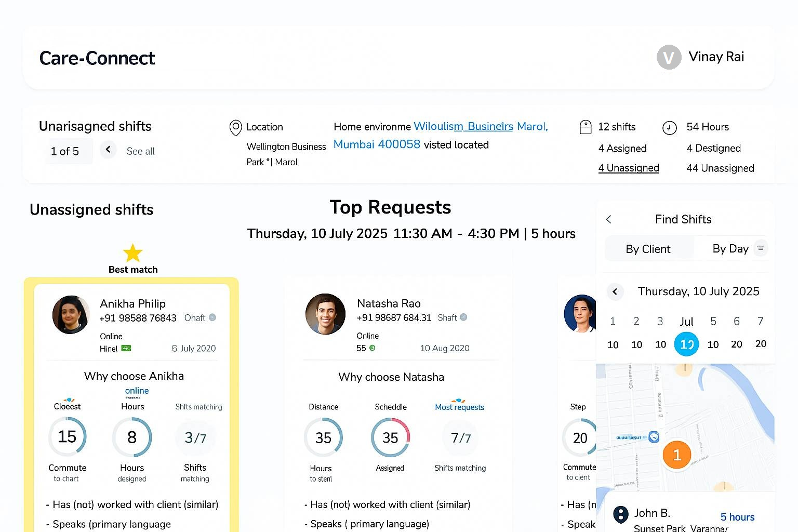Click the 4 Unassigned link
The height and width of the screenshot is (532, 798).
tap(629, 168)
